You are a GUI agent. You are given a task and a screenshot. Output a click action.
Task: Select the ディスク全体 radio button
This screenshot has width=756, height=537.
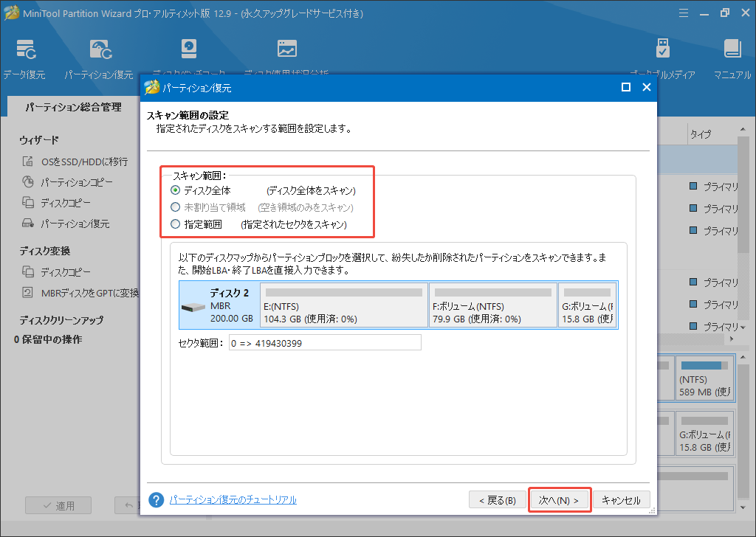coord(176,190)
